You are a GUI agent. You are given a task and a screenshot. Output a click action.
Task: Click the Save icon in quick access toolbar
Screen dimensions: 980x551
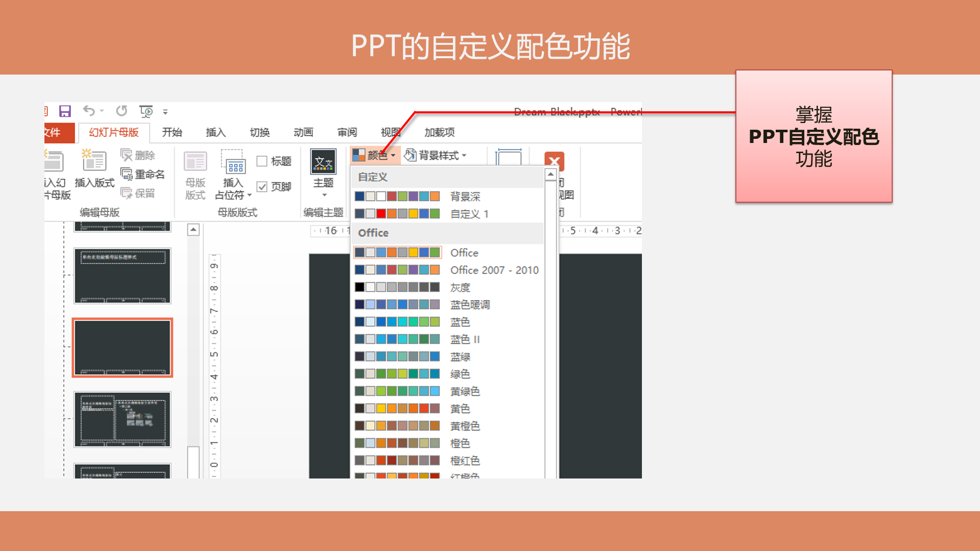65,111
